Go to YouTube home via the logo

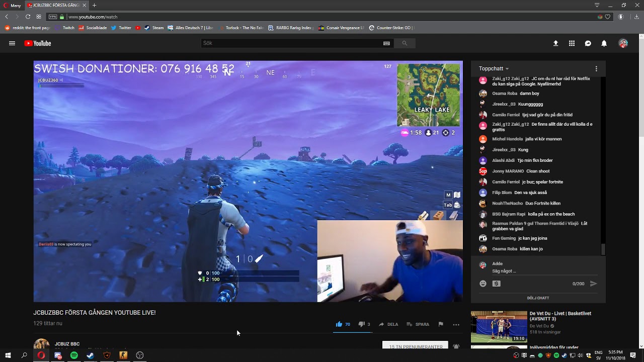[38, 43]
